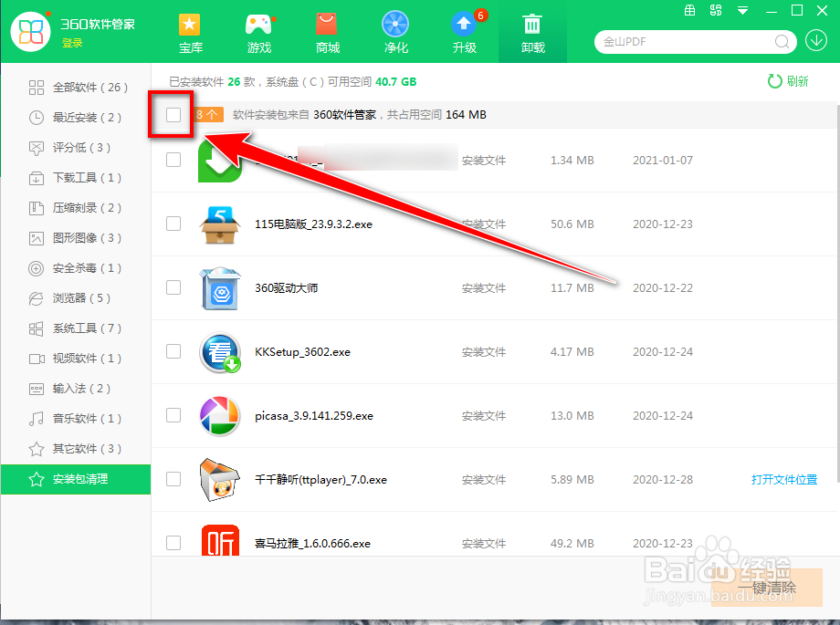
Task: Click the 金山PDF search input field
Action: pos(685,42)
